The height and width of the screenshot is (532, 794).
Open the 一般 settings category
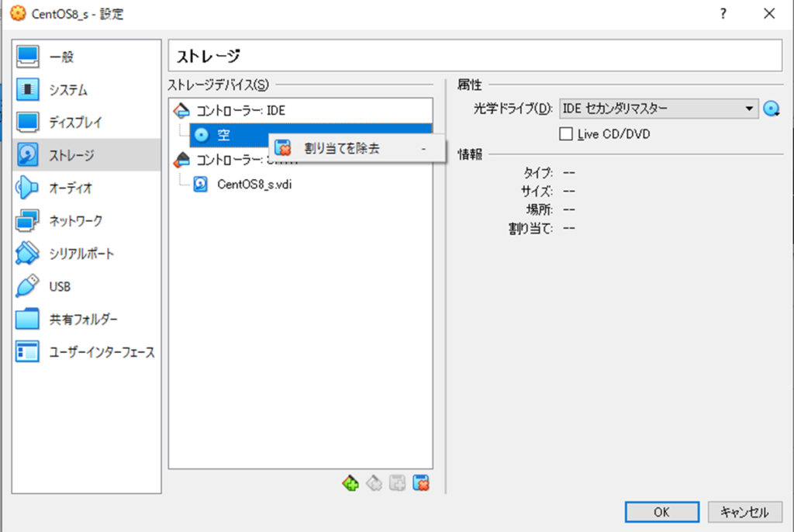tap(87, 57)
